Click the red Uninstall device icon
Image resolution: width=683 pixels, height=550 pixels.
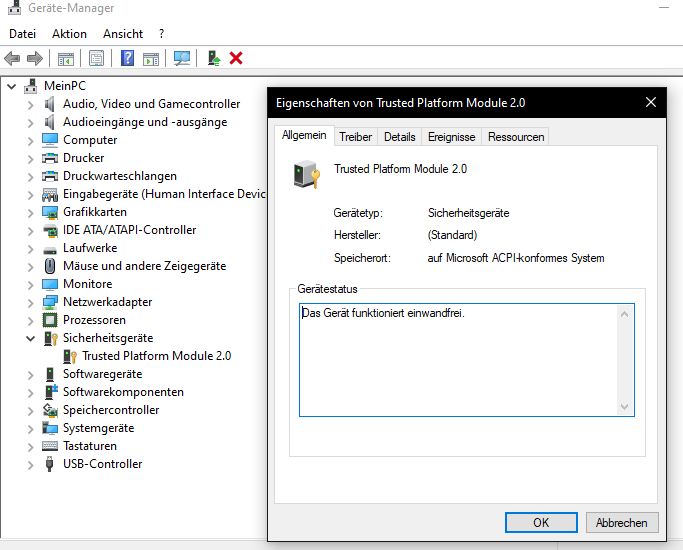point(236,58)
